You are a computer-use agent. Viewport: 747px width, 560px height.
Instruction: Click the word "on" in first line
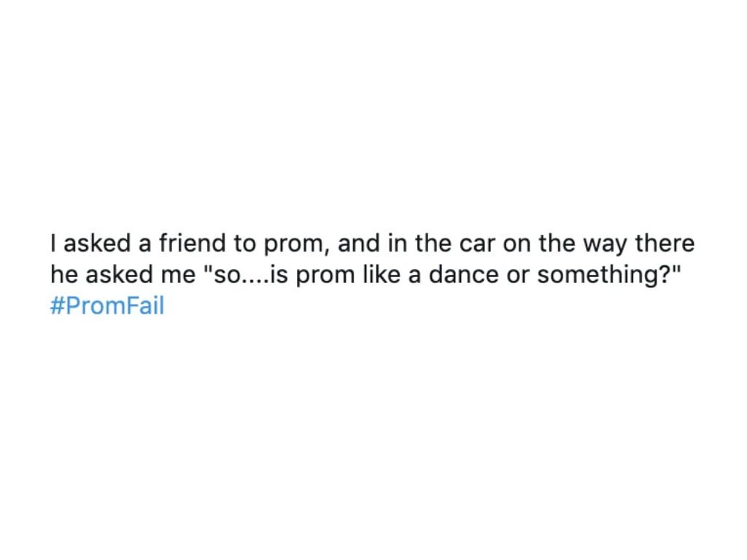tap(517, 244)
